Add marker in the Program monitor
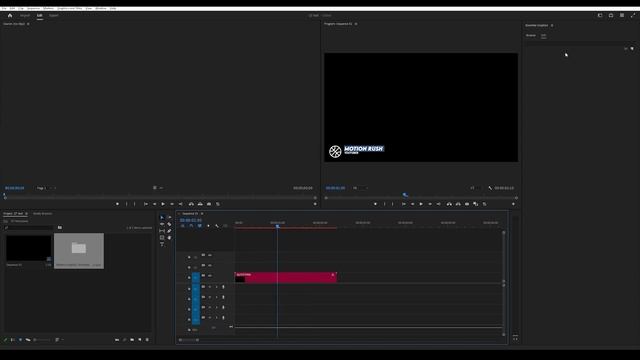Viewport: 640px width, 360px height. tap(375, 204)
